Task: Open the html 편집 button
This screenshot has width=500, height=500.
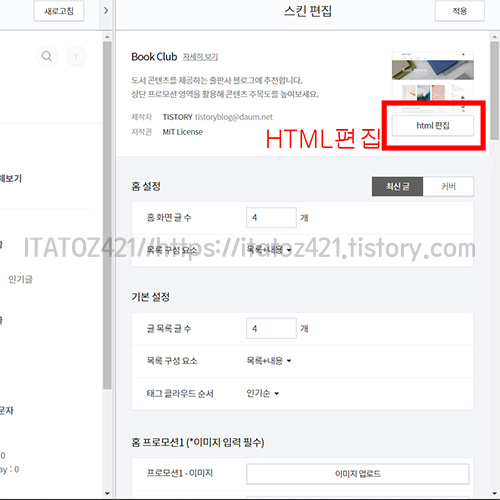Action: 433,126
